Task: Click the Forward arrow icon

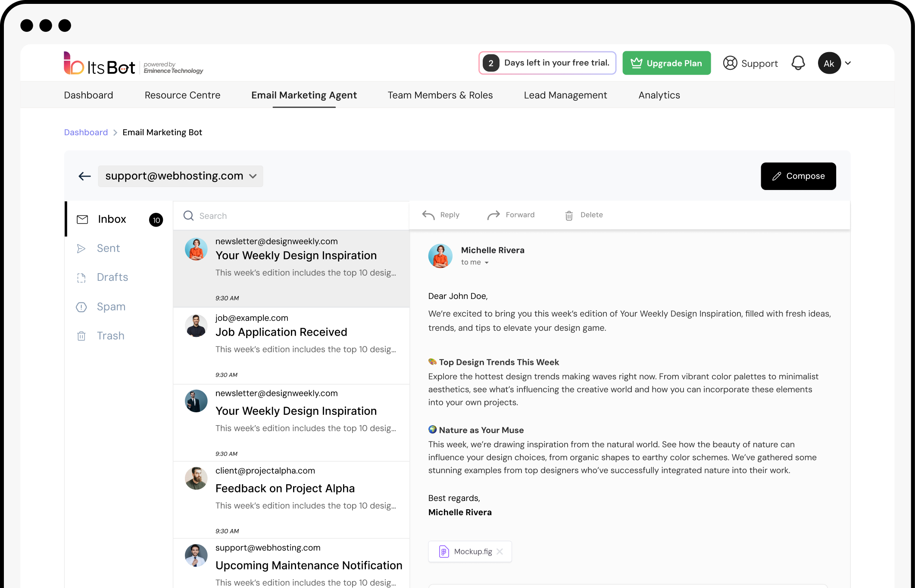Action: point(493,215)
